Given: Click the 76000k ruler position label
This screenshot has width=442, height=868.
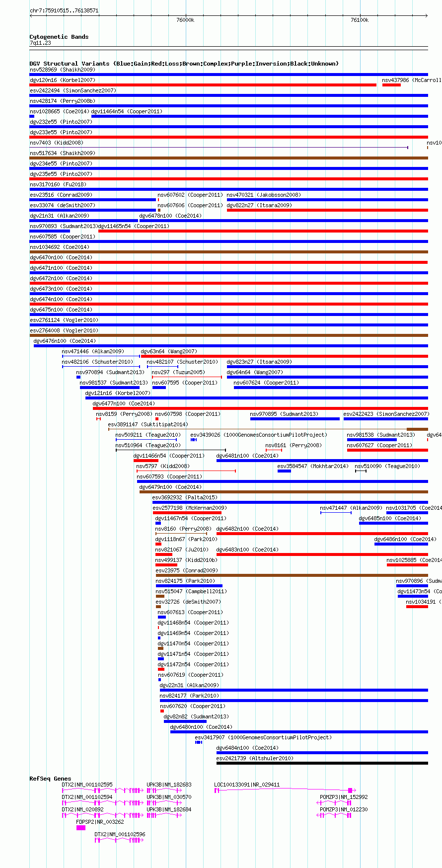Looking at the screenshot, I should pos(185,20).
